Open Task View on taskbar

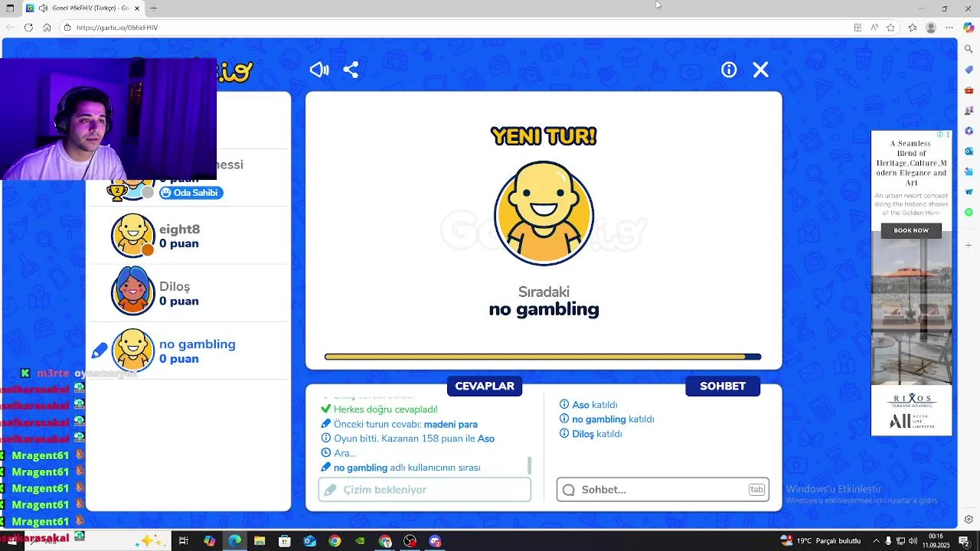[x=184, y=541]
